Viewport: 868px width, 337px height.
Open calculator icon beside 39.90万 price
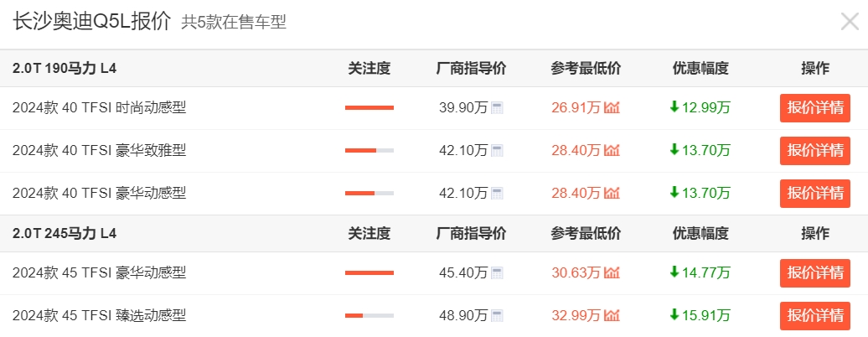(497, 108)
